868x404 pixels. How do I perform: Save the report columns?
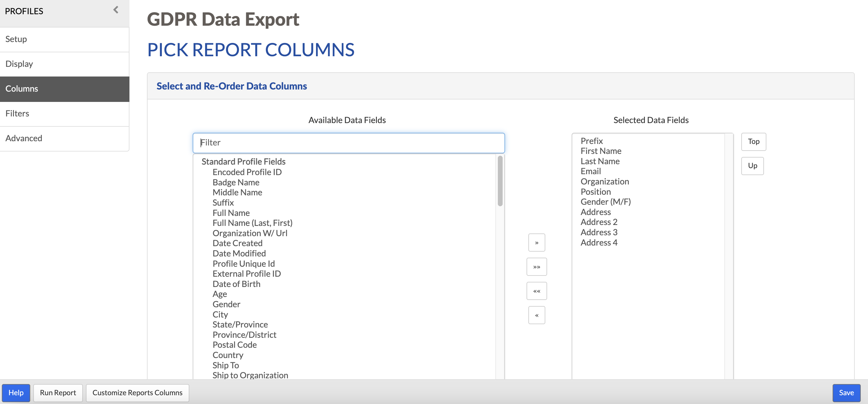coord(846,393)
